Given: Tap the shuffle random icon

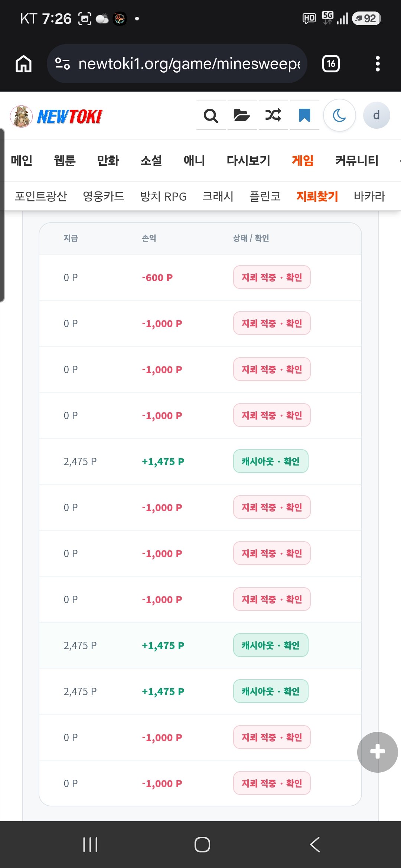Looking at the screenshot, I should coord(273,115).
